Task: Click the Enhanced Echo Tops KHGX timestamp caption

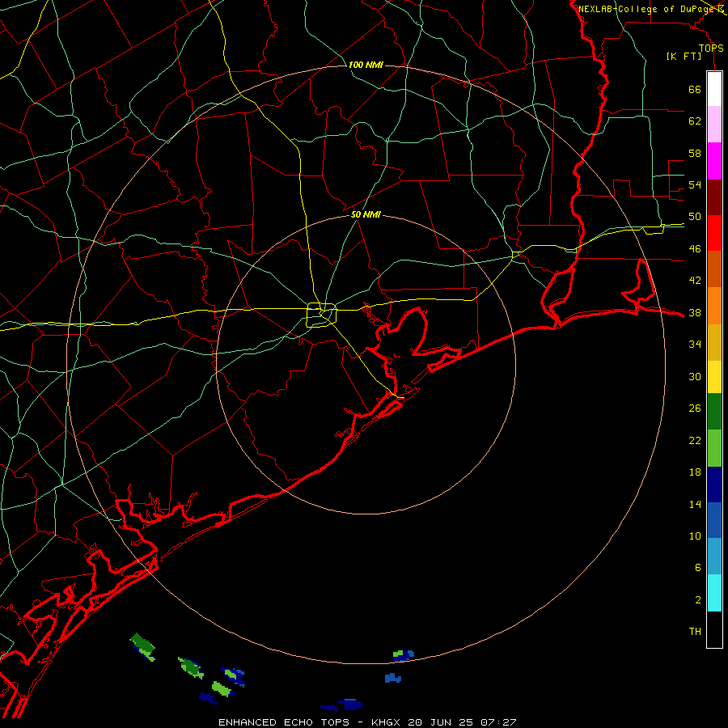Action: click(x=367, y=722)
